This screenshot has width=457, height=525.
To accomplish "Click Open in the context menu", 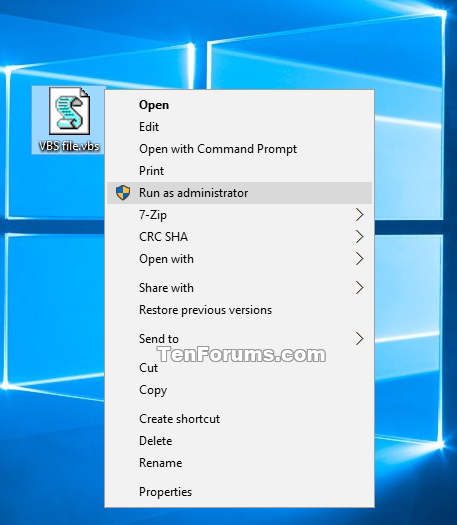I will pos(239,105).
